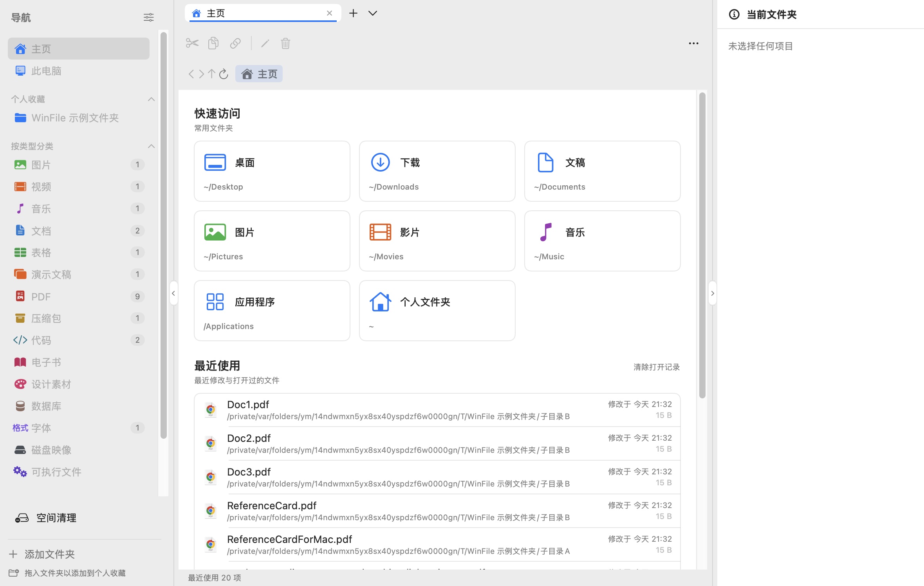The width and height of the screenshot is (924, 586).
Task: Select 代码 category in the sidebar
Action: pyautogui.click(x=78, y=340)
